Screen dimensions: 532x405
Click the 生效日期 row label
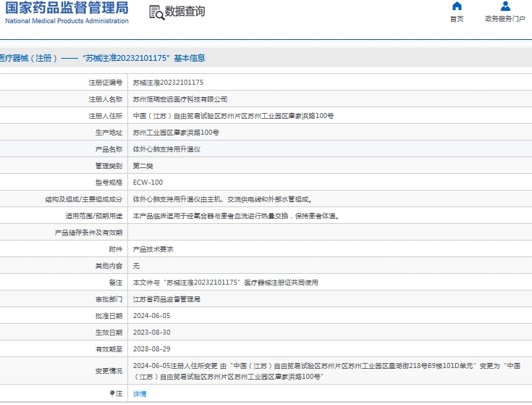point(109,333)
